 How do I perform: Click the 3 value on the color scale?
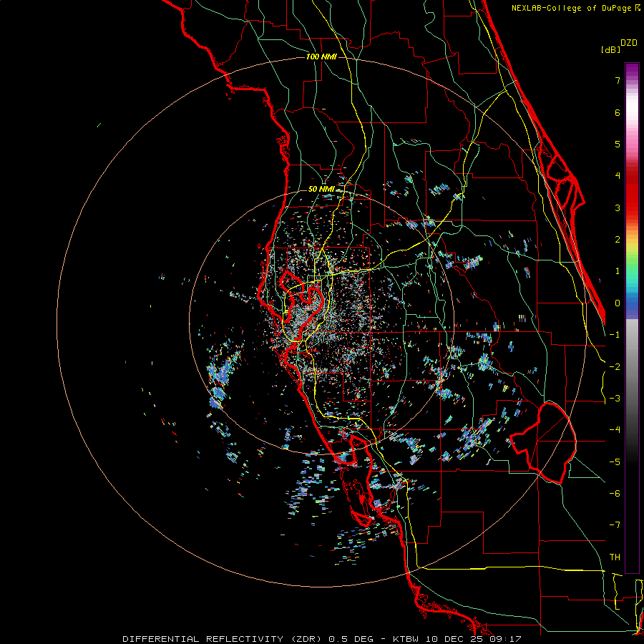[618, 208]
